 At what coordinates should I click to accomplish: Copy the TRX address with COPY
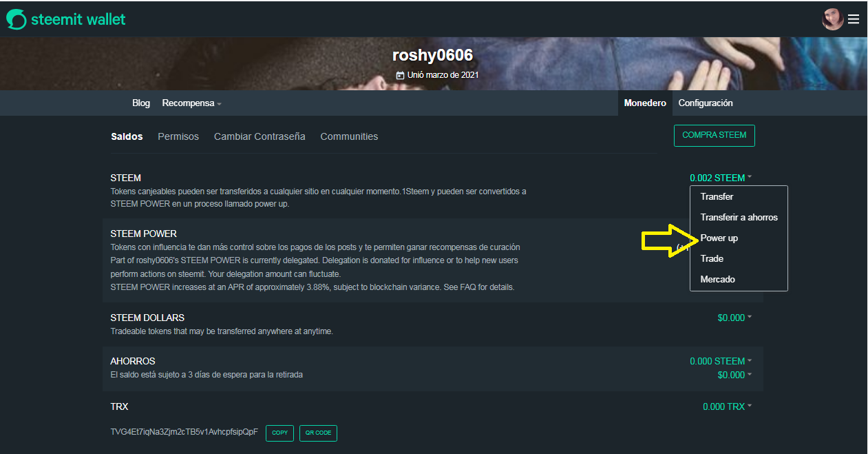279,433
